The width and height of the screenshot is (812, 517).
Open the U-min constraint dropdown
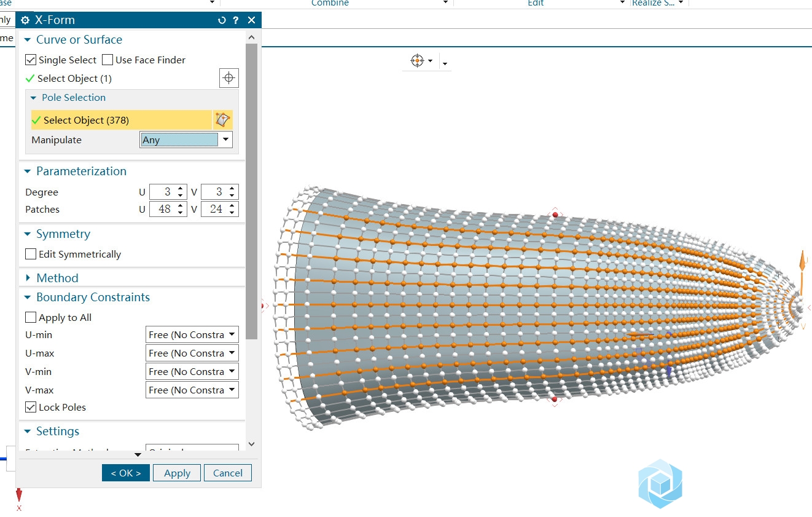click(x=192, y=334)
